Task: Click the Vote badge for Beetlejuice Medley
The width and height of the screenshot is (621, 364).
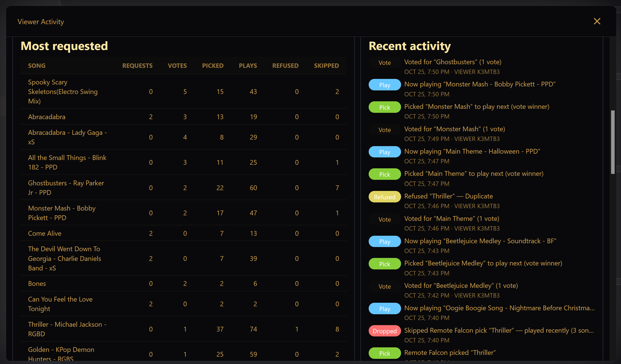Action: [x=384, y=286]
